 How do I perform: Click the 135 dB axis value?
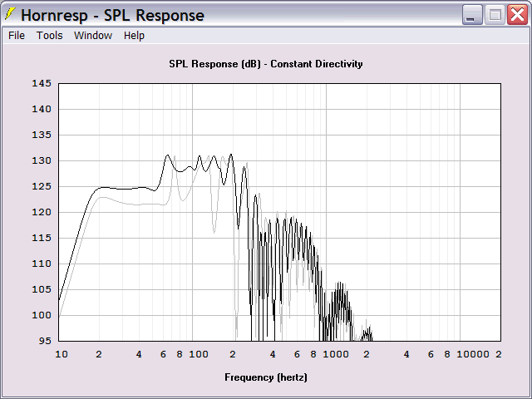(42, 135)
